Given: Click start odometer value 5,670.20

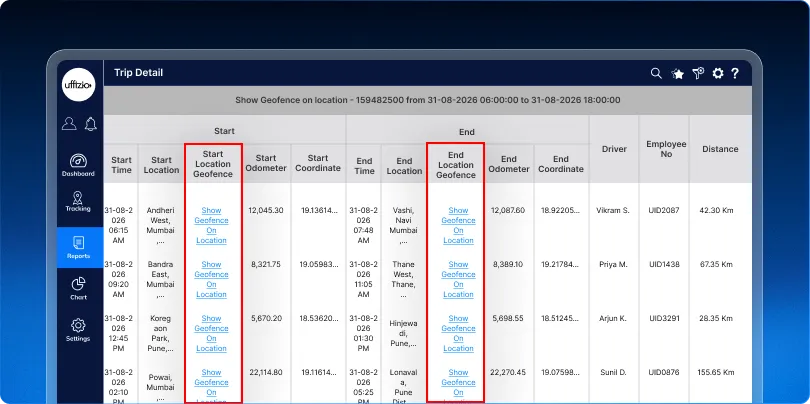Looking at the screenshot, I should pos(266,318).
